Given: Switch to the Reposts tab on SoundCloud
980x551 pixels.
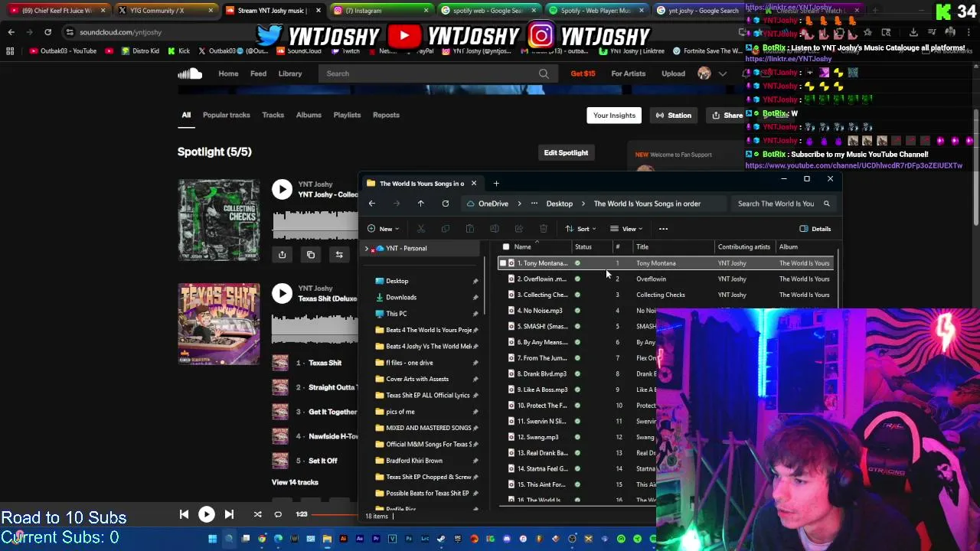Looking at the screenshot, I should (x=386, y=115).
